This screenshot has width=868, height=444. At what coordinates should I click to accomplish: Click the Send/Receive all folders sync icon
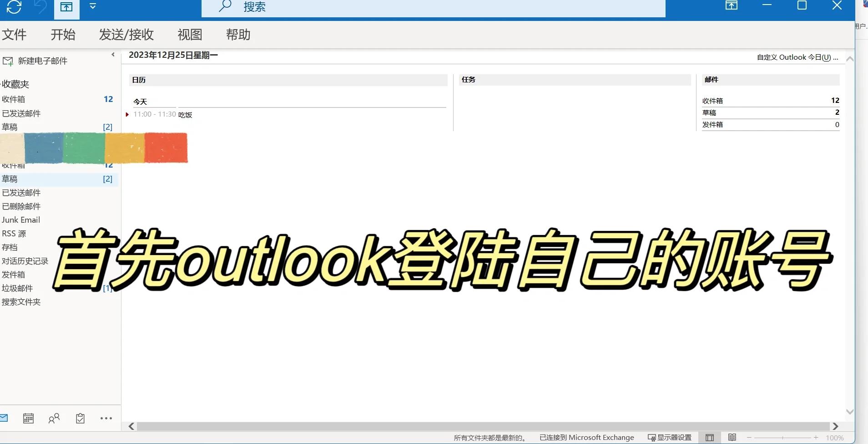(14, 6)
